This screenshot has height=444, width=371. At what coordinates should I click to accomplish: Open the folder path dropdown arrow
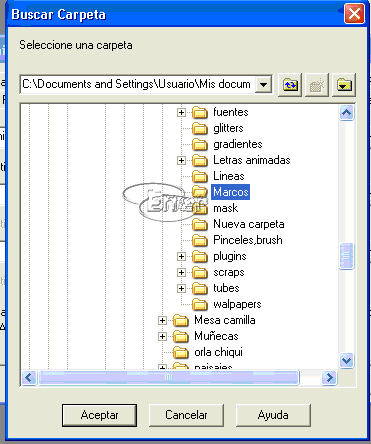coord(263,84)
